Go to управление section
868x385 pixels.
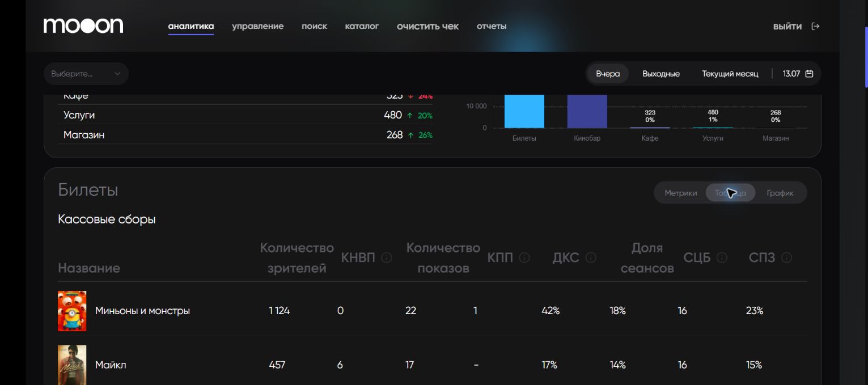(258, 26)
